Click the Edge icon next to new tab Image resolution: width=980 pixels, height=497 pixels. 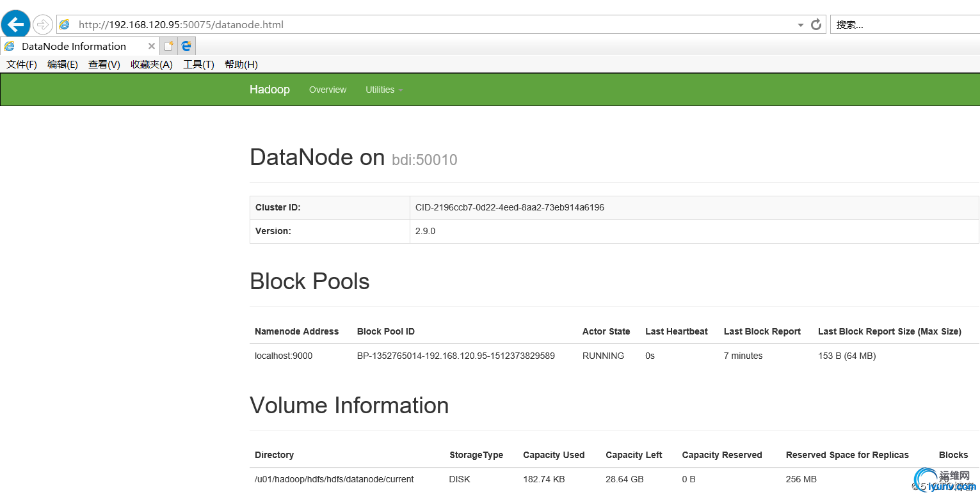click(x=186, y=46)
